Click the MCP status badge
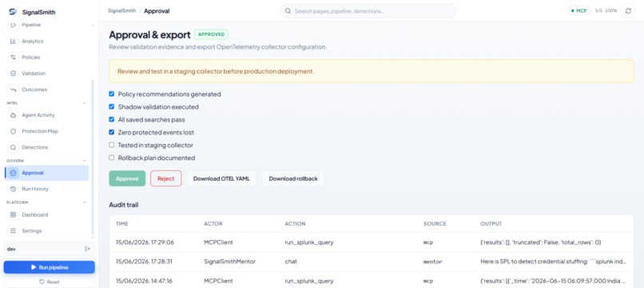Image resolution: width=644 pixels, height=288 pixels. [579, 10]
